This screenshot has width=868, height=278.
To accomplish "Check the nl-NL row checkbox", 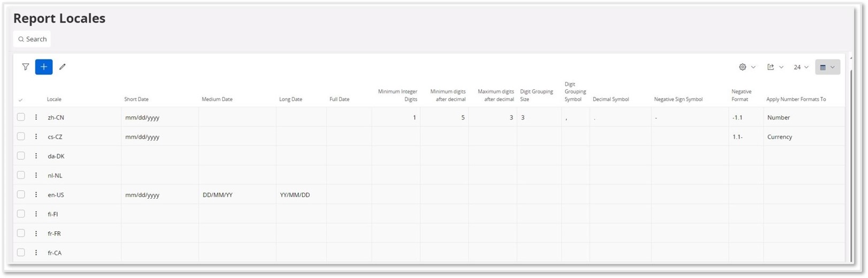I will (21, 175).
